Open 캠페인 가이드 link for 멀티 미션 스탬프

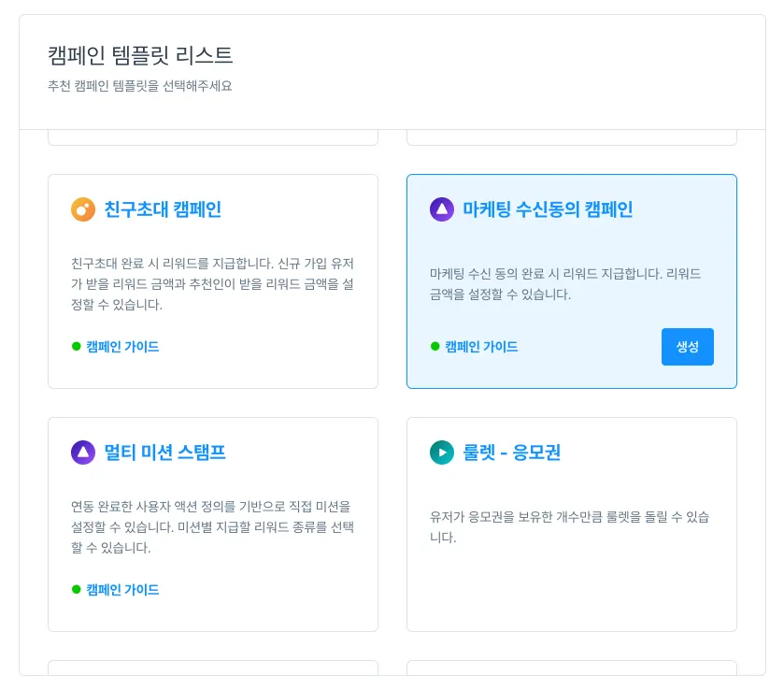[x=122, y=590]
